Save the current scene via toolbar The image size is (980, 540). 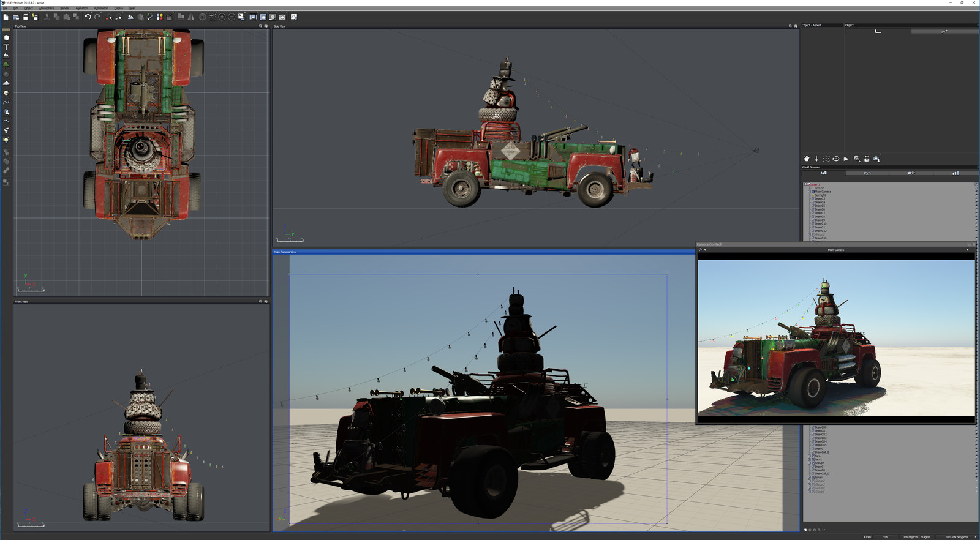26,17
